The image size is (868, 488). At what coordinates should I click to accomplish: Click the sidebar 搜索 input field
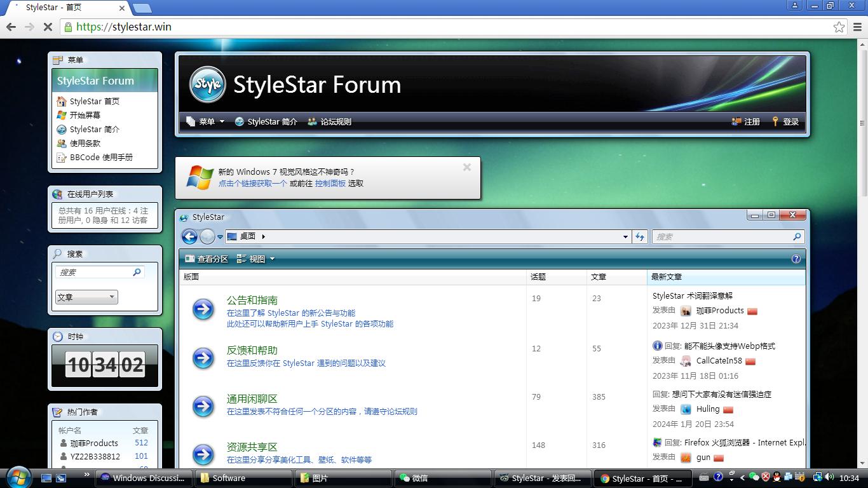pyautogui.click(x=94, y=272)
